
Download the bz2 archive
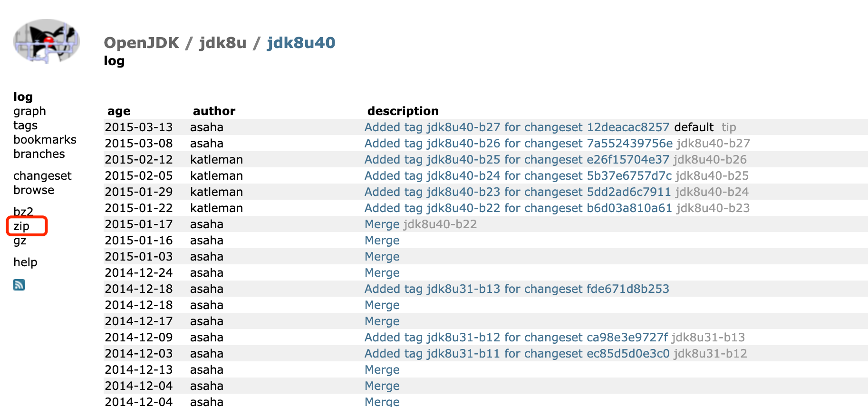pyautogui.click(x=23, y=212)
